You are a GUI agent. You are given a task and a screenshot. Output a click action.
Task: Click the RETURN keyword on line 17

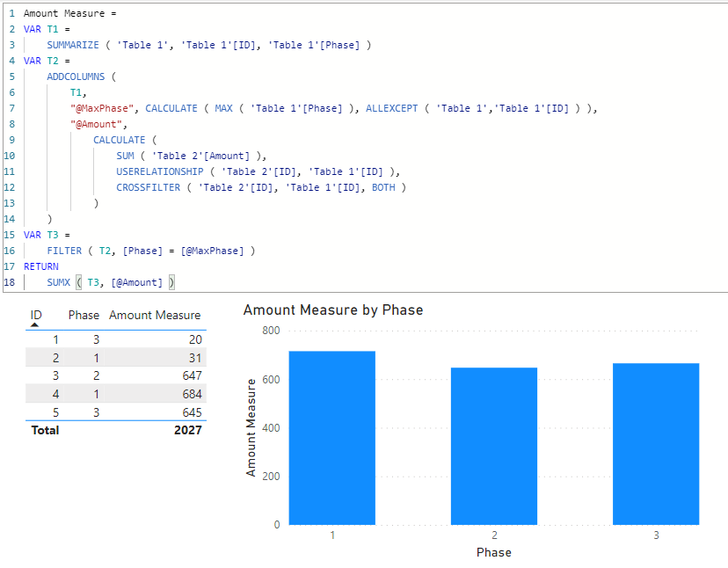click(x=40, y=266)
